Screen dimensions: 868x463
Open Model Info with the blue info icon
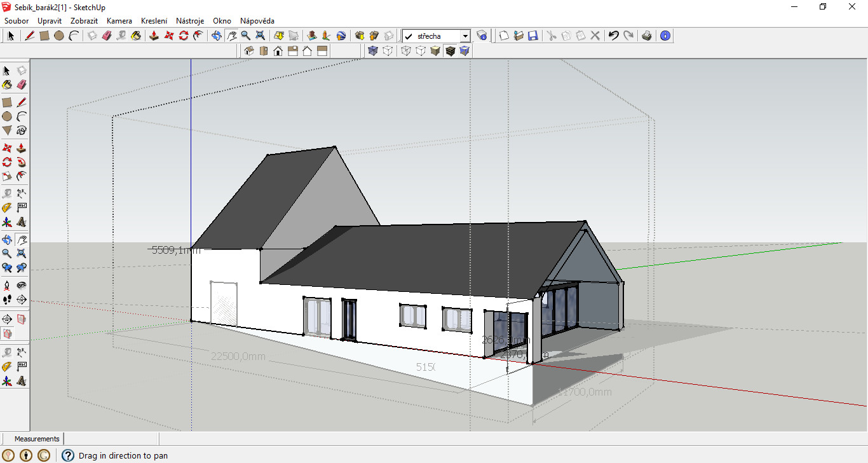665,36
